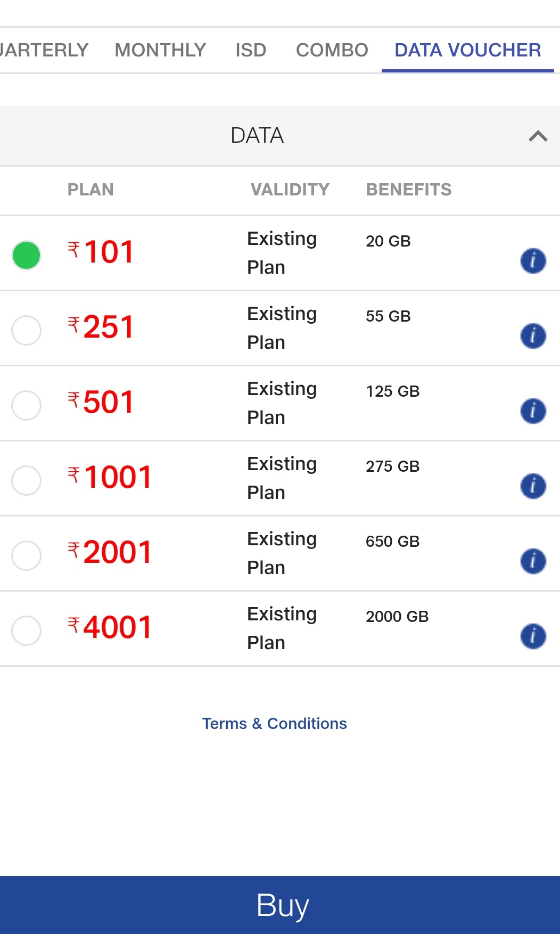Select the ₹4001 plan radio button
Viewport: 560px width, 934px height.
coord(27,630)
